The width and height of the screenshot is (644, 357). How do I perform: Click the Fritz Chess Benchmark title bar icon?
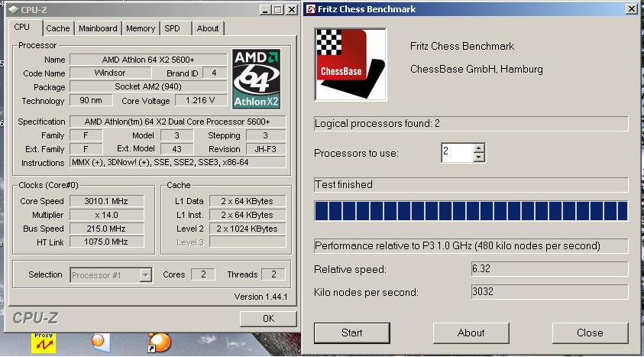[x=310, y=9]
